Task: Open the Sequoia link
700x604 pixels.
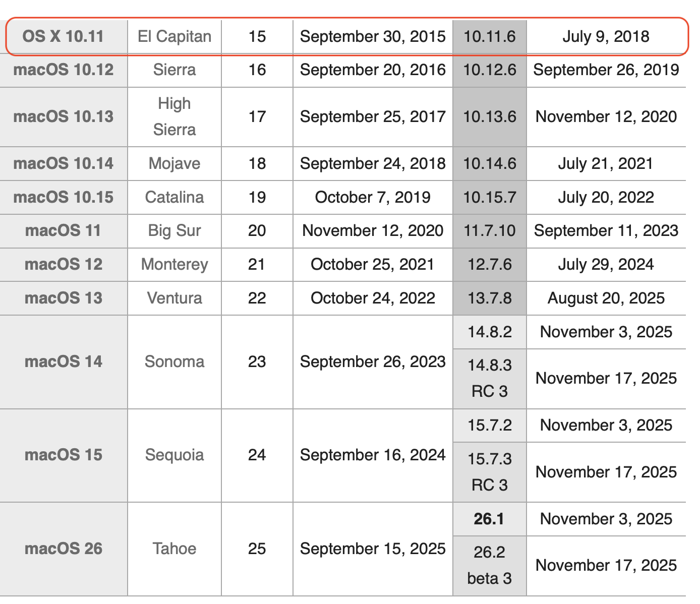Action: (174, 455)
